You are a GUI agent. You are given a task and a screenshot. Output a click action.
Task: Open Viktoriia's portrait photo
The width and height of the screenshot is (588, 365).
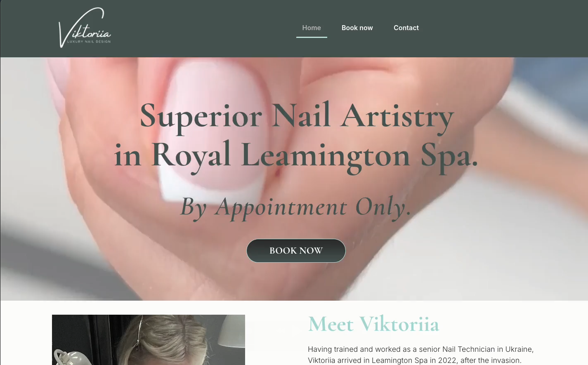coord(149,340)
